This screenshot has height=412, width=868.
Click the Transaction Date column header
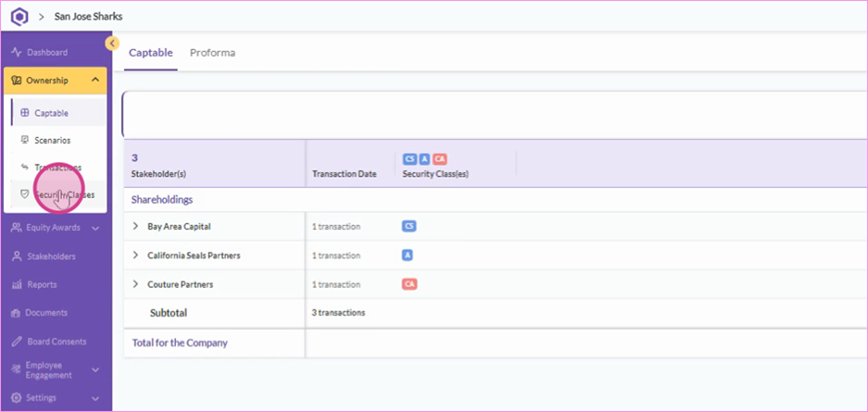345,174
